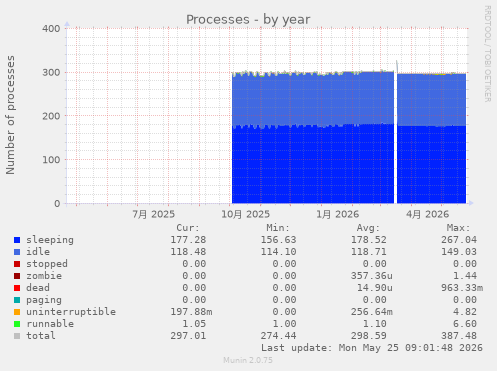Click the 'dead' legend label
The width and height of the screenshot is (497, 371).
38,288
